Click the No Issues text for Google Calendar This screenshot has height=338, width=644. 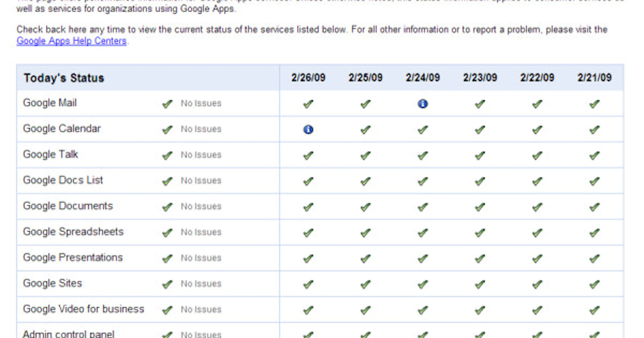pos(201,129)
